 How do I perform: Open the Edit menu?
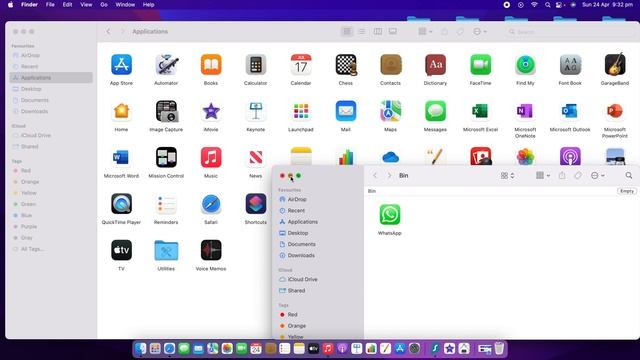click(x=67, y=4)
